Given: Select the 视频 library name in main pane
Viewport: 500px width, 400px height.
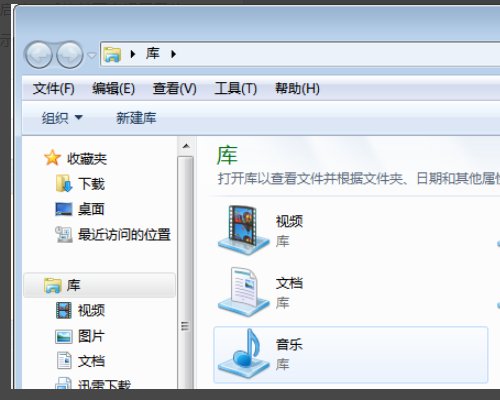Looking at the screenshot, I should coord(289,221).
